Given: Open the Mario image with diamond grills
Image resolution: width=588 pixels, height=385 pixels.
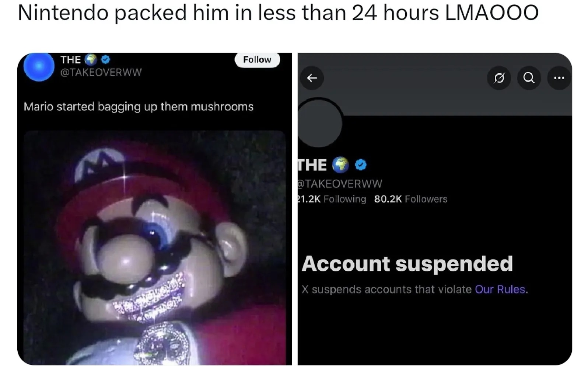Looking at the screenshot, I should tap(155, 247).
